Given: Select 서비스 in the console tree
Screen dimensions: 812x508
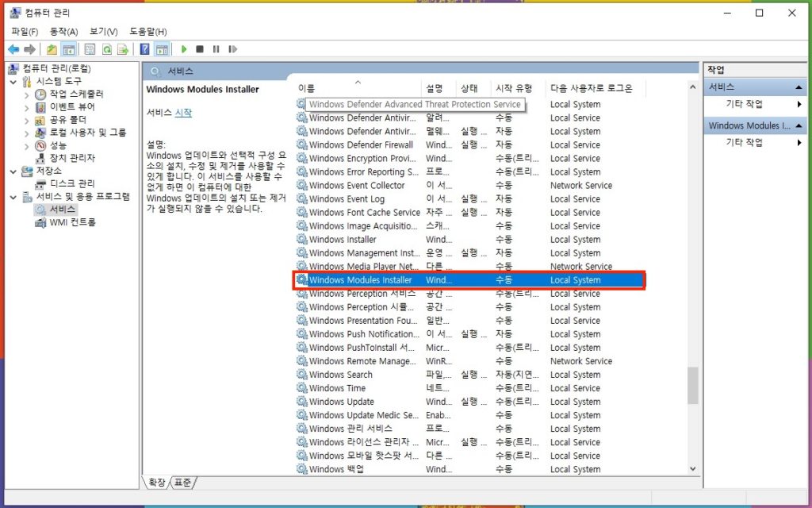Looking at the screenshot, I should [x=63, y=210].
